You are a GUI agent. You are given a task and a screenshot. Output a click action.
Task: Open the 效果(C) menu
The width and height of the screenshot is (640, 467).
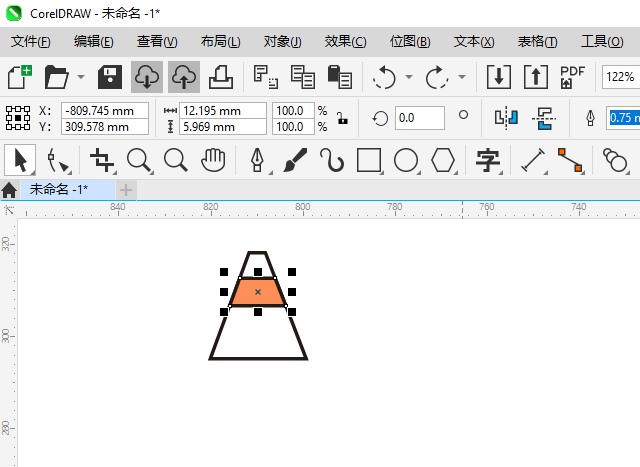(x=345, y=42)
